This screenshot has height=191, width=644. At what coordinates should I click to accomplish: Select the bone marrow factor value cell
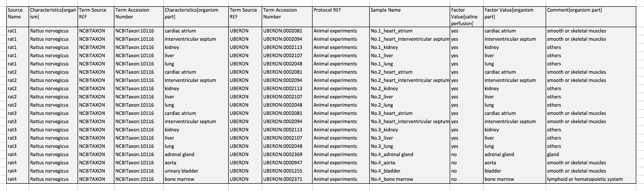point(514,179)
